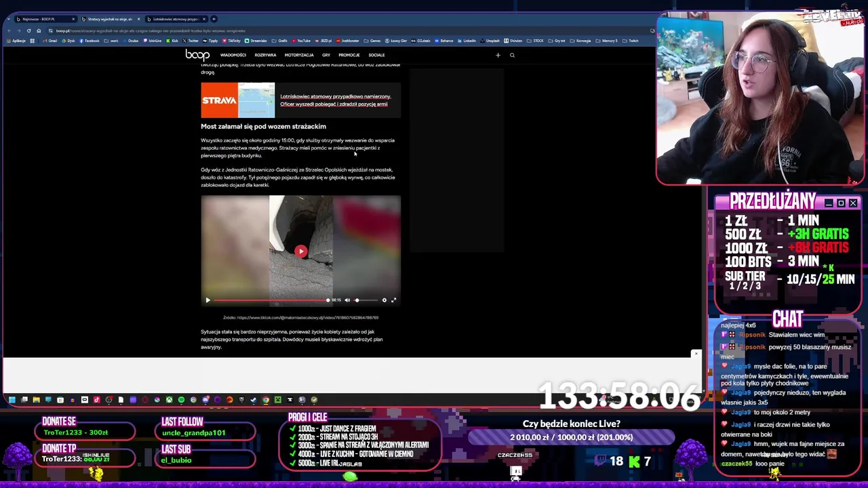This screenshot has width=868, height=488.
Task: Open the TikTok source link below video
Action: click(300, 317)
